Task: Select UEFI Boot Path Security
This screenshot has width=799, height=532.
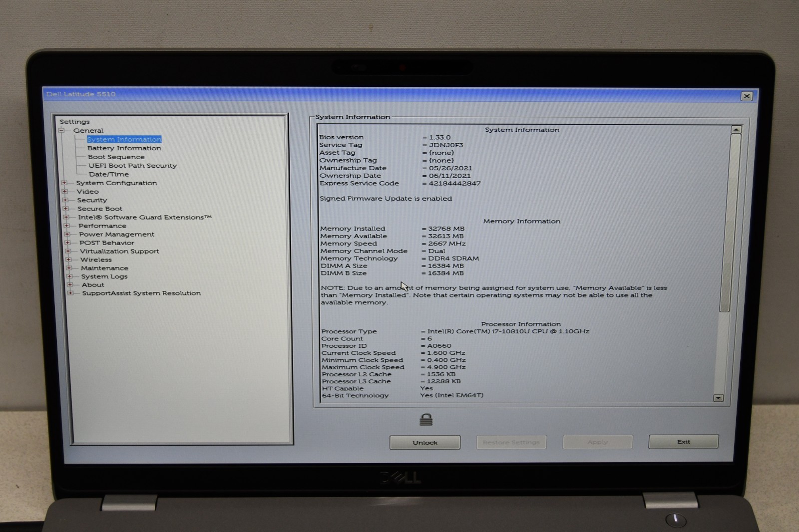Action: pyautogui.click(x=132, y=166)
